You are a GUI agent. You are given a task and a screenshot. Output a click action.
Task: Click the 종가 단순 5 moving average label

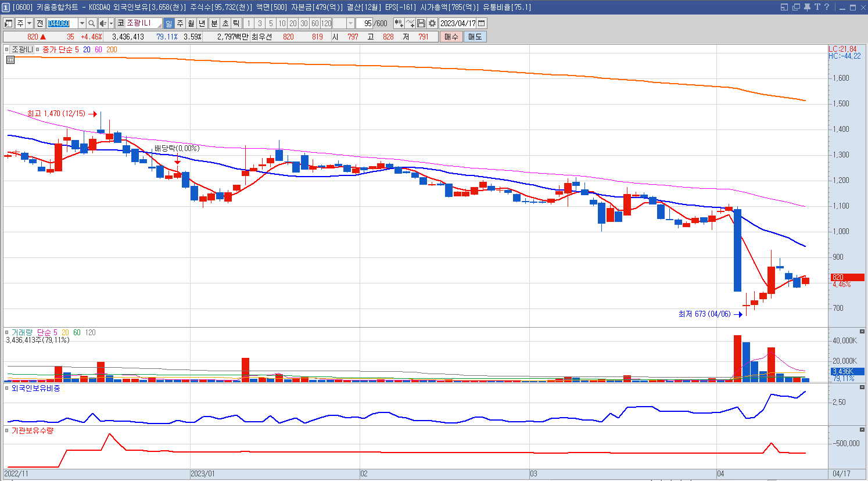pos(60,49)
